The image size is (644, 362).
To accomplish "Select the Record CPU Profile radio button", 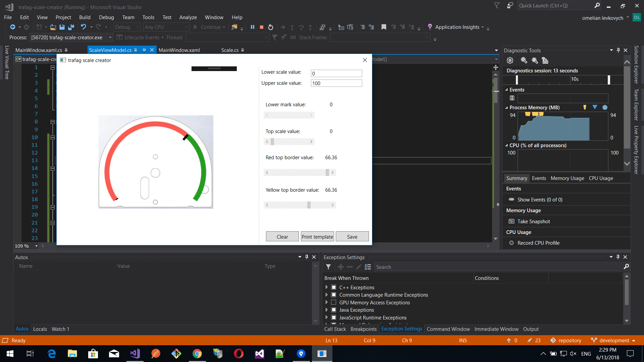I will [512, 243].
